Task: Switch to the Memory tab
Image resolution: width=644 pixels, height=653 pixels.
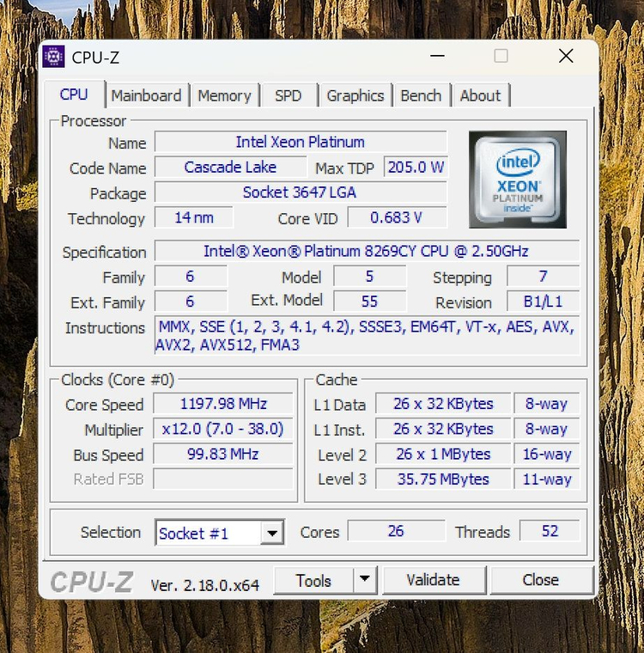Action: click(224, 95)
